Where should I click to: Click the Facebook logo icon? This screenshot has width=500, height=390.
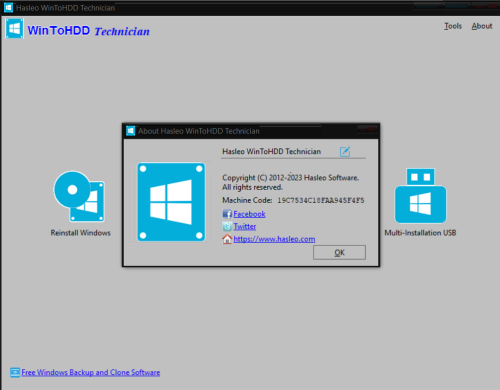pos(227,214)
